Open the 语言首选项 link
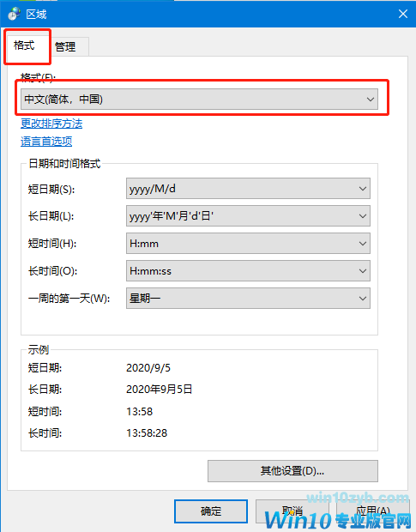The image size is (416, 532). click(x=46, y=142)
